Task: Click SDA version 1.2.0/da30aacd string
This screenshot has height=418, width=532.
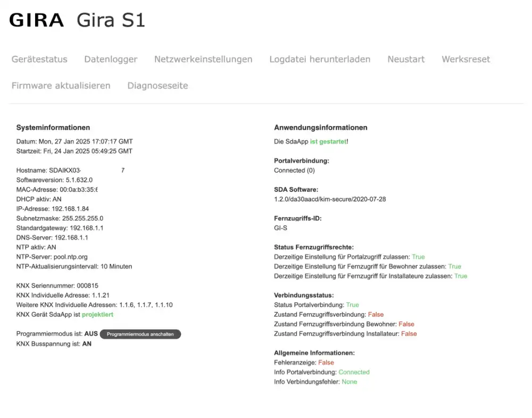Action: [x=330, y=199]
